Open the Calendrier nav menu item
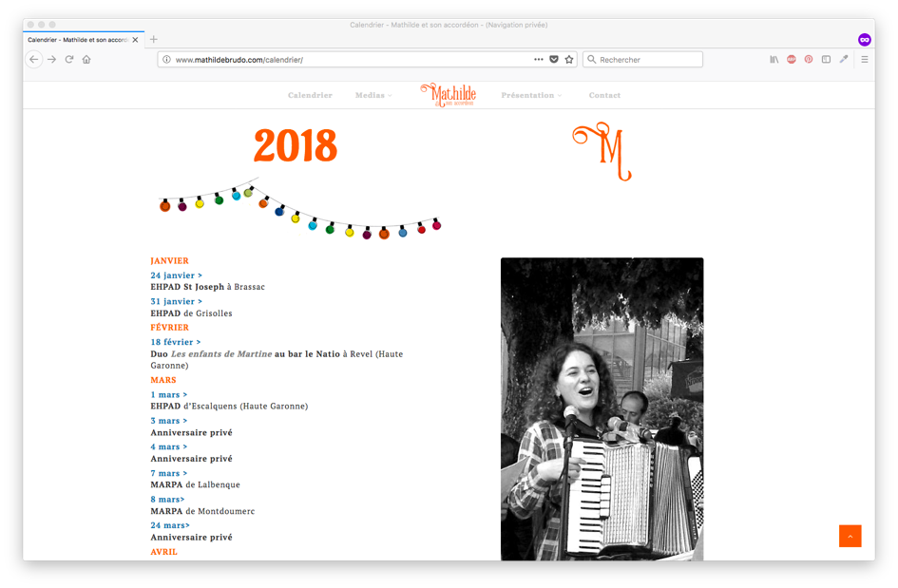This screenshot has height=588, width=898. 310,96
